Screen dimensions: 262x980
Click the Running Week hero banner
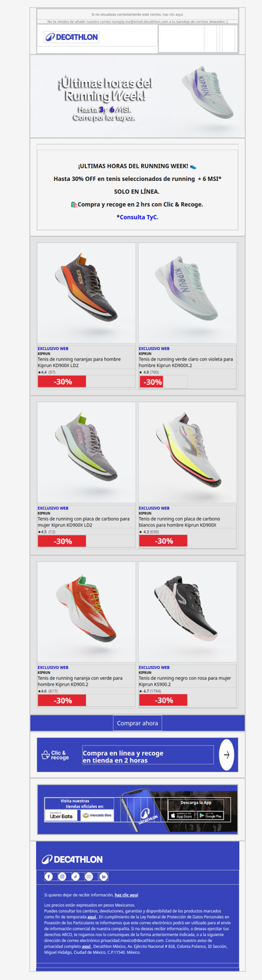138,96
